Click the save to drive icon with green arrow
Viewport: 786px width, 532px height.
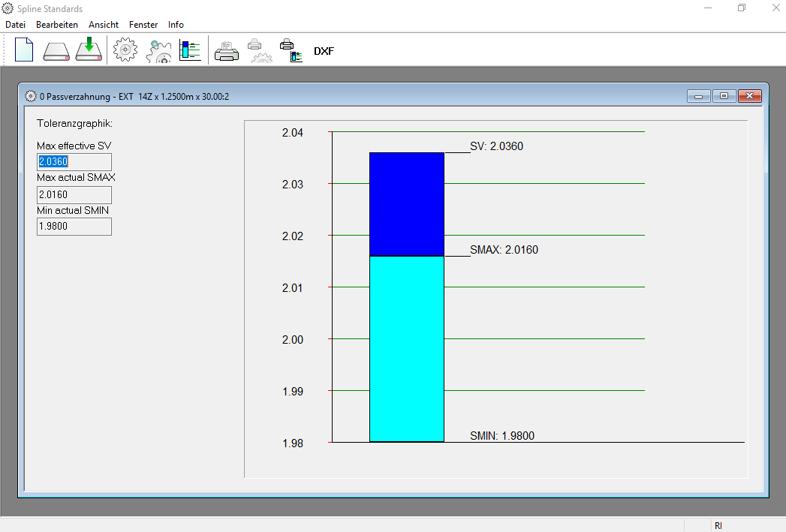click(89, 50)
